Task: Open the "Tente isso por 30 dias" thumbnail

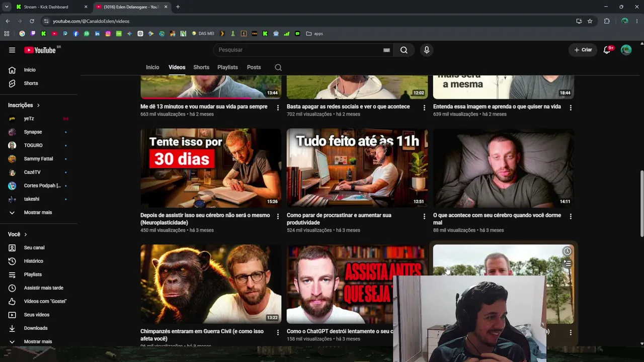Action: (211, 168)
